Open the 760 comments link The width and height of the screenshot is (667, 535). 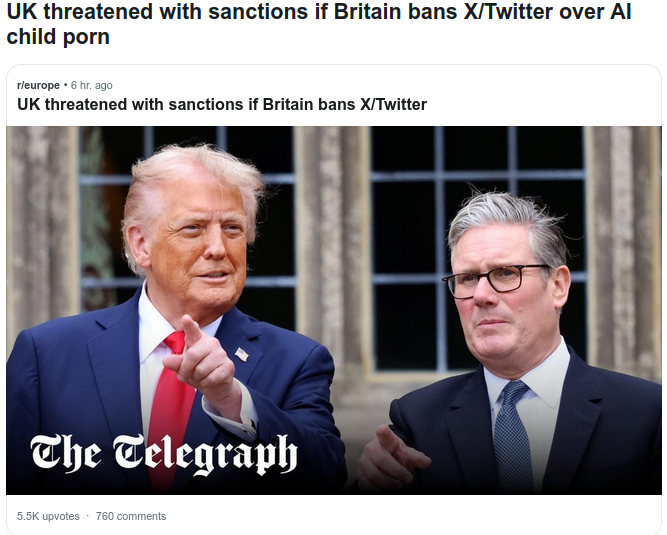click(131, 516)
